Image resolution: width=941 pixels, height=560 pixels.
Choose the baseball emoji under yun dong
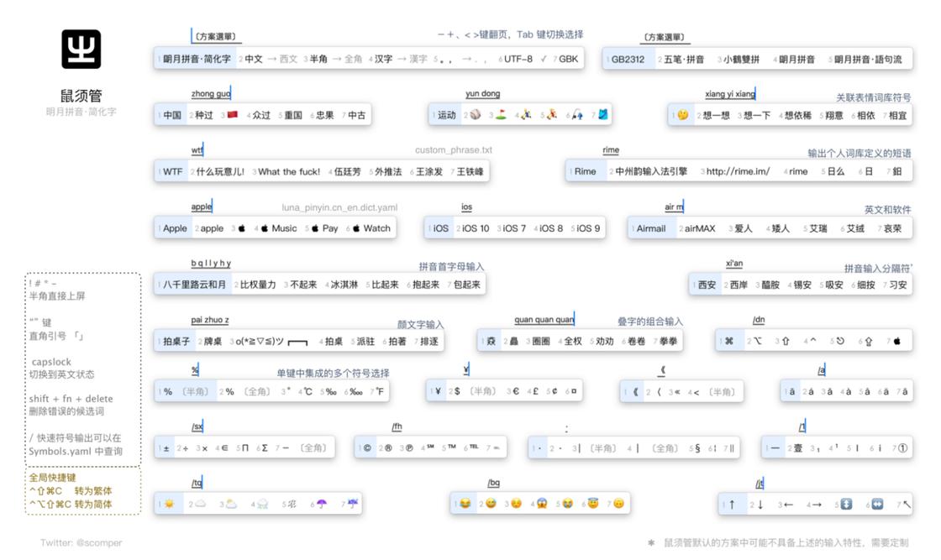(x=476, y=114)
